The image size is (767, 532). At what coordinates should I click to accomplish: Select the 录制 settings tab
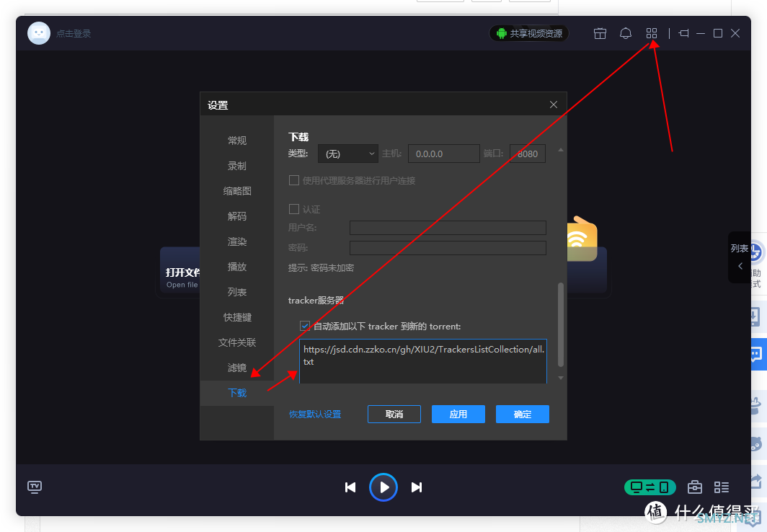pos(236,167)
